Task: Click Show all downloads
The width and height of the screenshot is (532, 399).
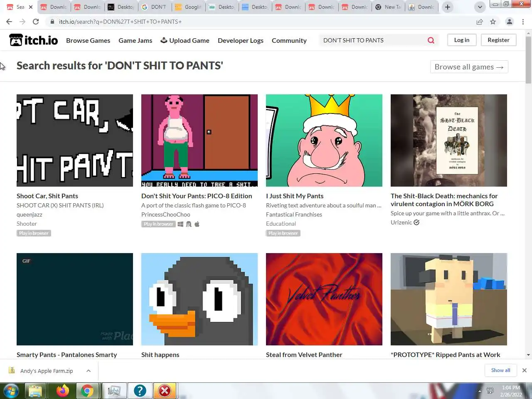Action: coord(500,370)
